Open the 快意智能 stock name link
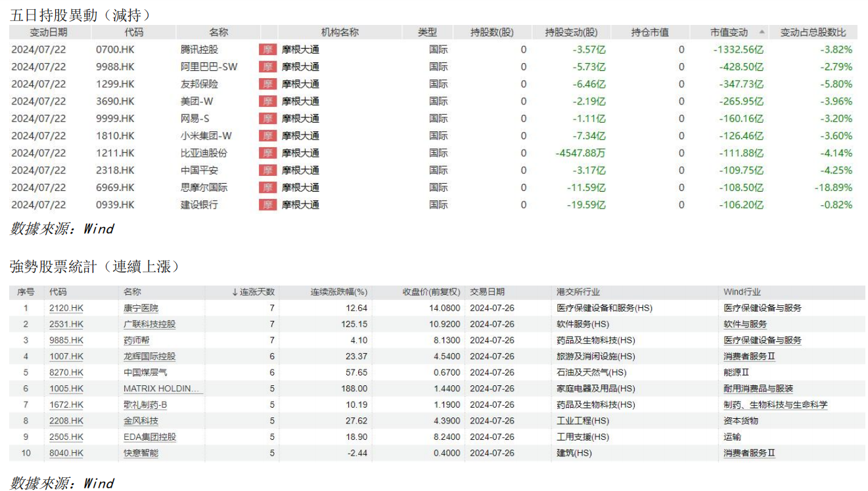Screen dimensions: 868x491 [141, 453]
